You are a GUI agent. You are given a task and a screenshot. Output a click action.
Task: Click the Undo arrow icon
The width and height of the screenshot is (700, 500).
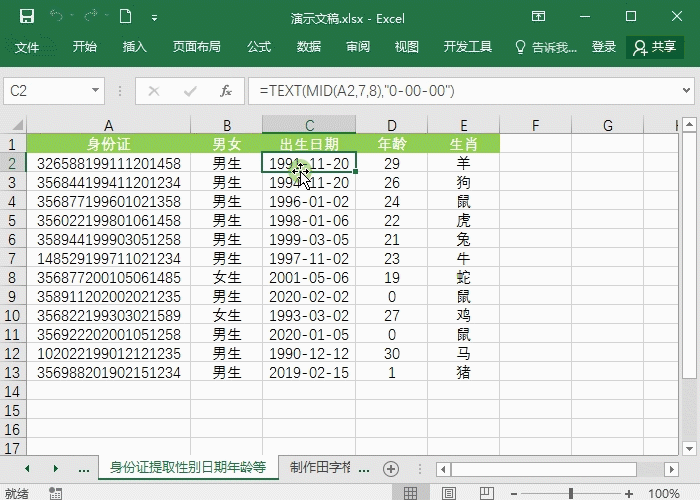(56, 16)
